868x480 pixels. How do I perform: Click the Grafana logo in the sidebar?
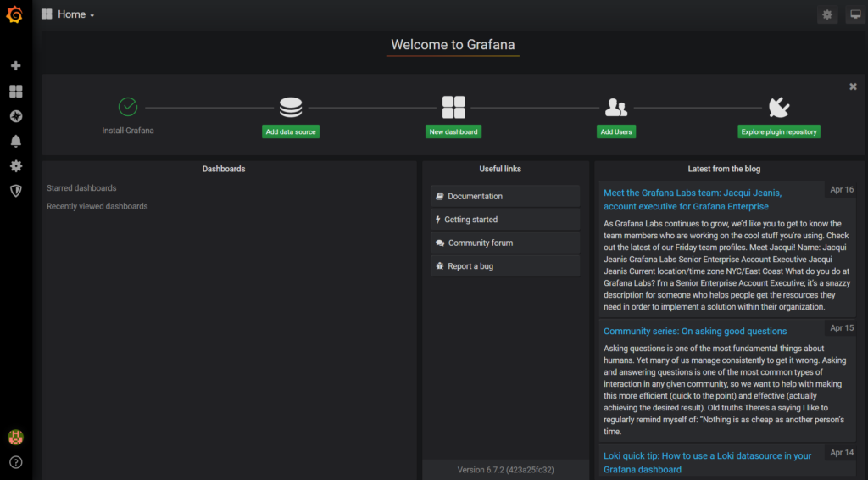15,14
